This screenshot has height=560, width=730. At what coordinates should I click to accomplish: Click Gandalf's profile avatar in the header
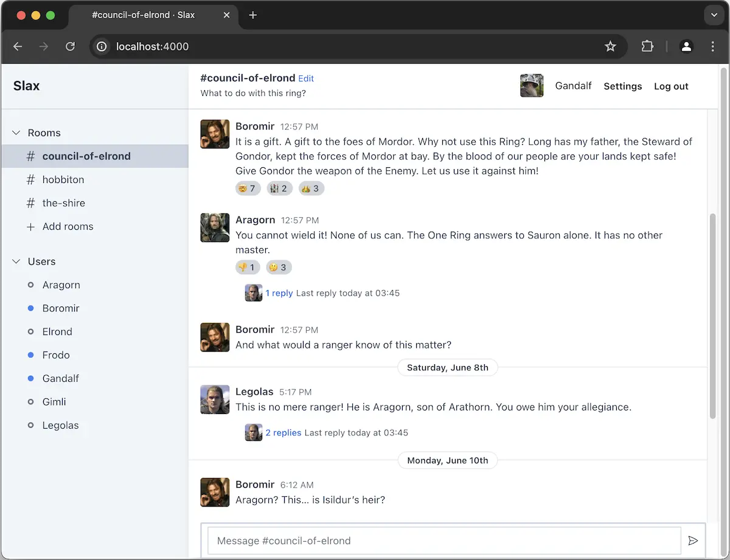tap(532, 86)
